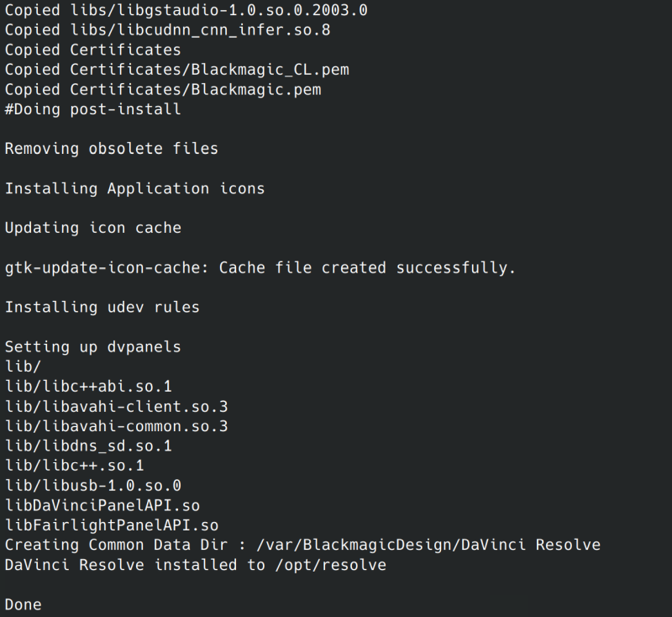Click the 'lib/libc++abi.so.1' line
Image resolution: width=672 pixels, height=617 pixels.
tap(88, 387)
